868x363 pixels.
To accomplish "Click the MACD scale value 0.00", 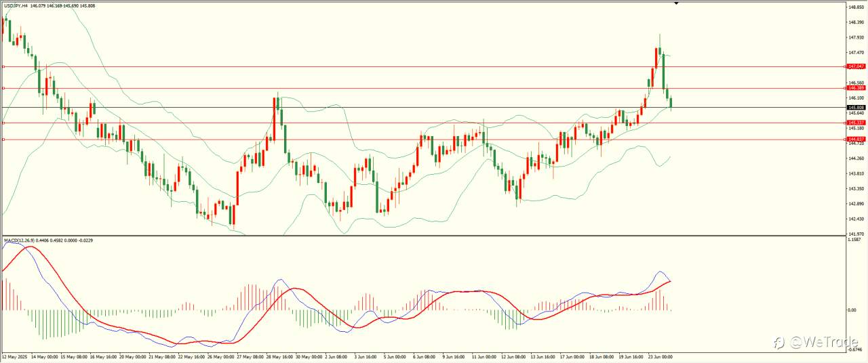I will (x=852, y=310).
